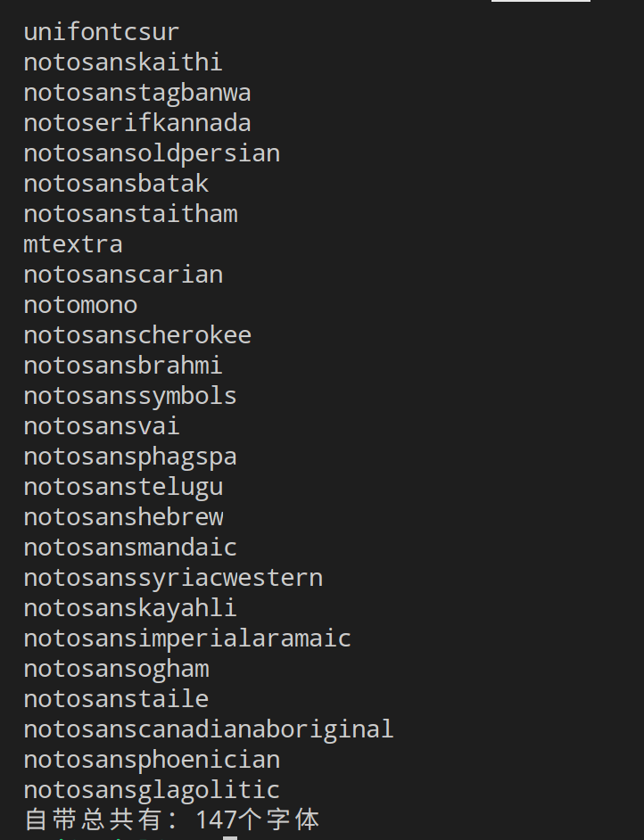Click the notosansbrahmi line

point(123,366)
